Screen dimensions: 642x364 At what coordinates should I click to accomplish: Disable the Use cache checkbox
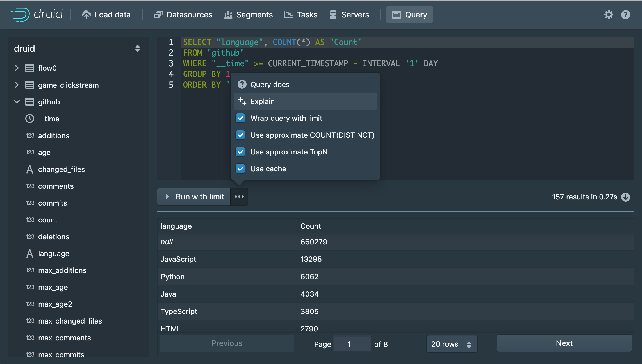pyautogui.click(x=240, y=169)
